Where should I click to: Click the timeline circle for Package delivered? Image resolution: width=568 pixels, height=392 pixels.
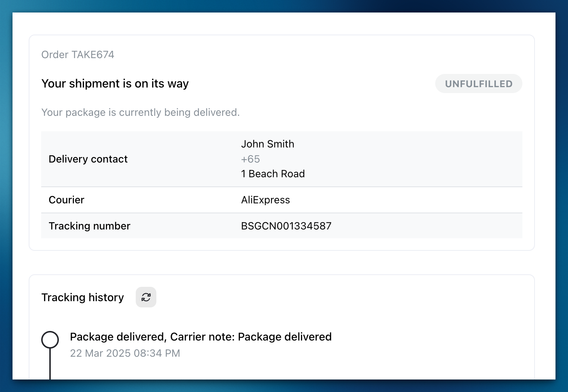click(x=50, y=340)
